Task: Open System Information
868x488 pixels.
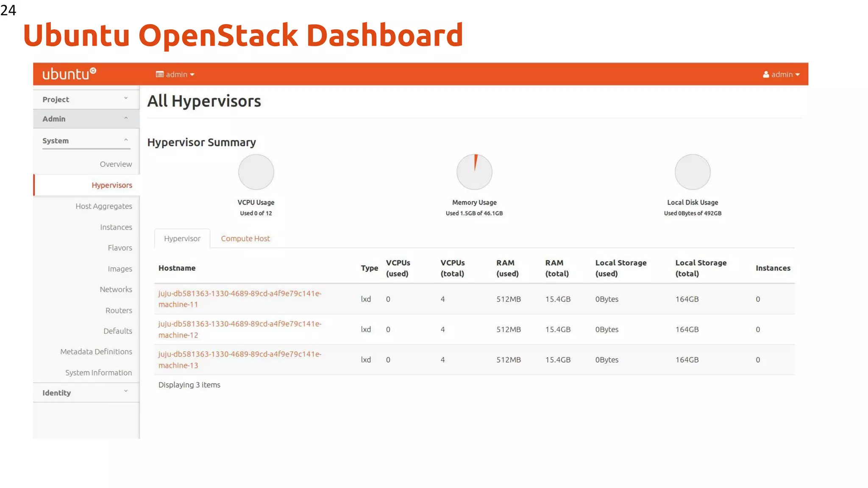Action: [99, 373]
